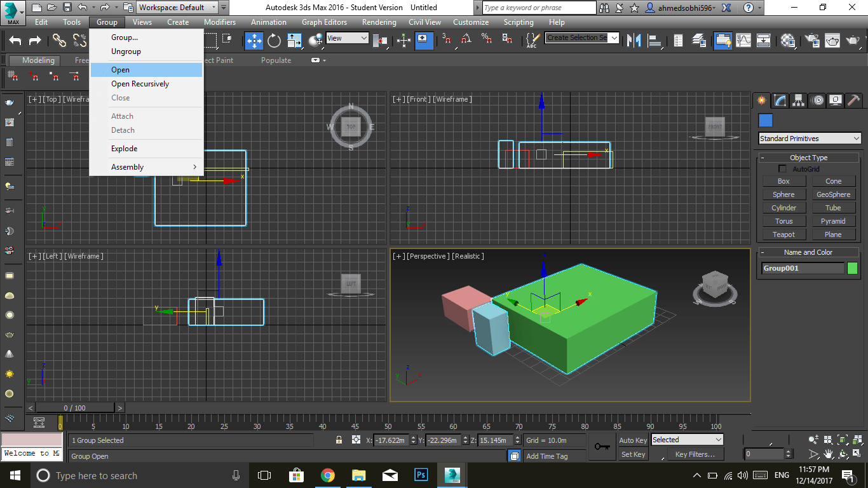Toggle the selection lock padlock
This screenshot has height=488, width=868.
point(339,440)
